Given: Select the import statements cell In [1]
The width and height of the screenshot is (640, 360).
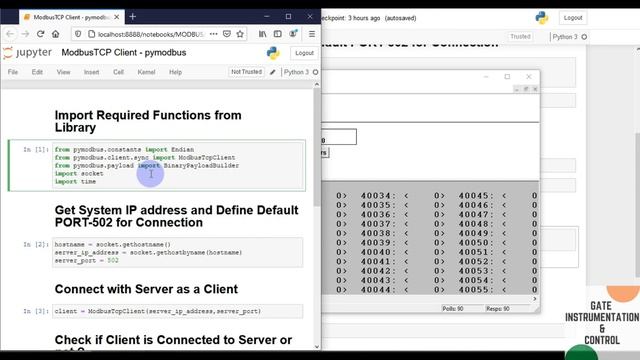Looking at the screenshot, I should pos(178,165).
